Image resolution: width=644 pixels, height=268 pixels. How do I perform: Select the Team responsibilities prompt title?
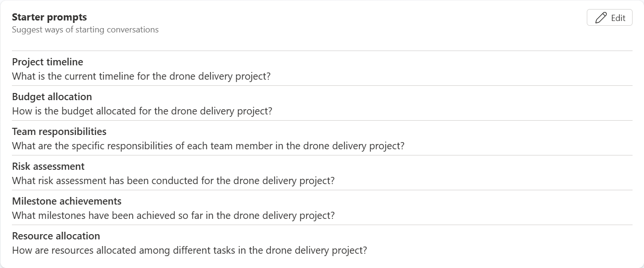(59, 132)
